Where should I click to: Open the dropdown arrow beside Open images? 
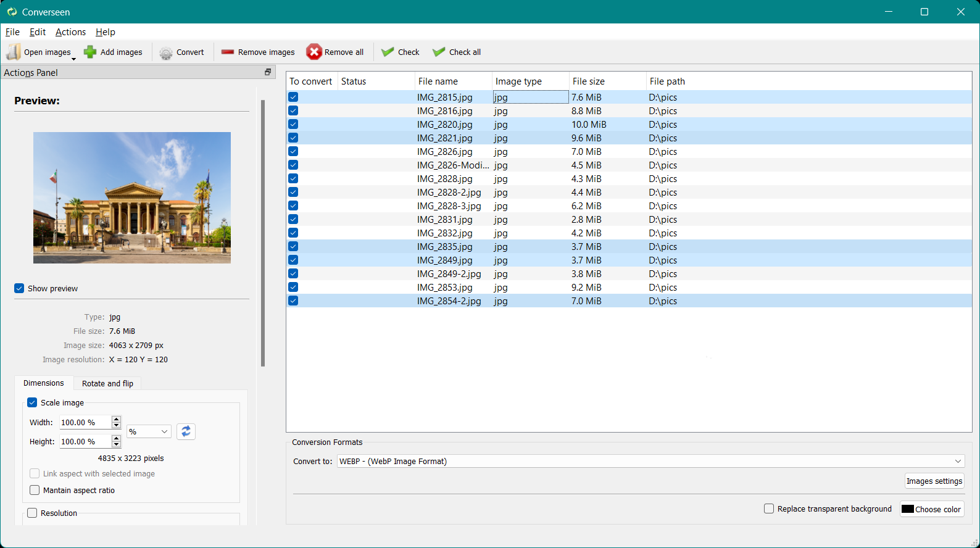pyautogui.click(x=74, y=59)
